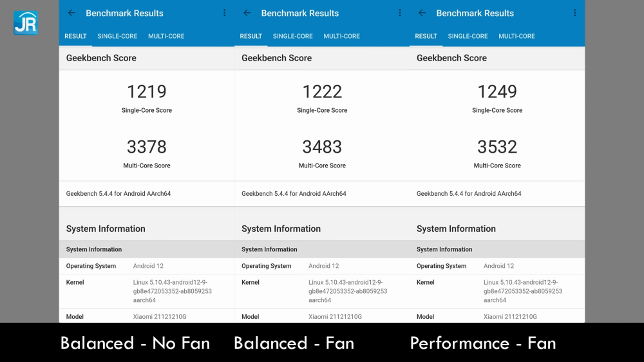Switch to MULTI-CORE tab in left panel
This screenshot has height=362, width=644.
coord(166,36)
